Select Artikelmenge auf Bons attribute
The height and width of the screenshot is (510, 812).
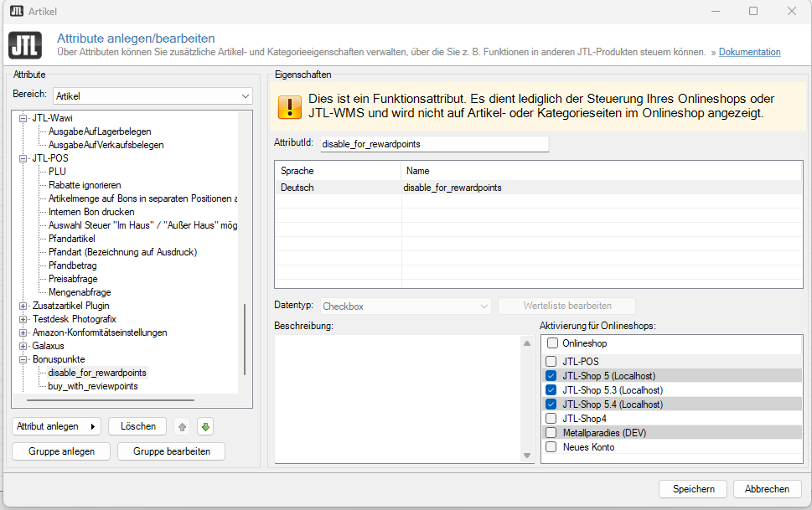(x=143, y=198)
